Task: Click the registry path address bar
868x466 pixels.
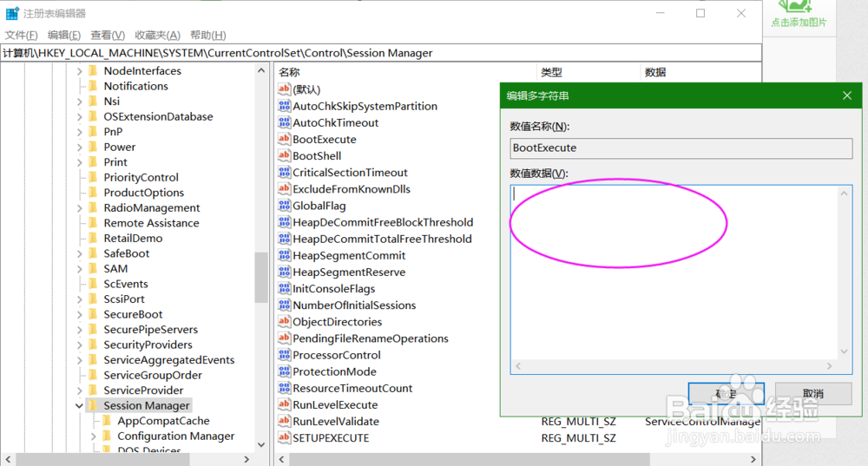Action: (x=381, y=53)
